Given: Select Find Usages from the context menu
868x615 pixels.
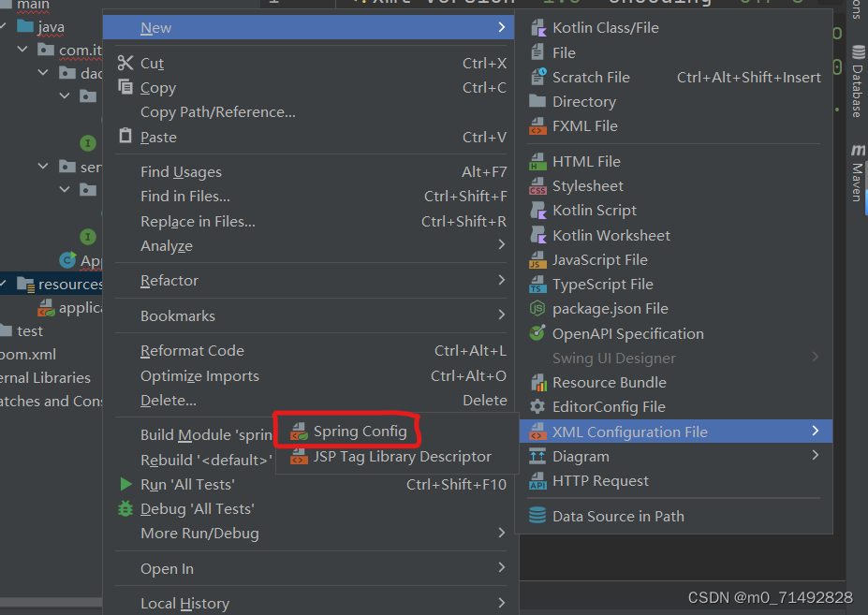Looking at the screenshot, I should click(x=180, y=171).
